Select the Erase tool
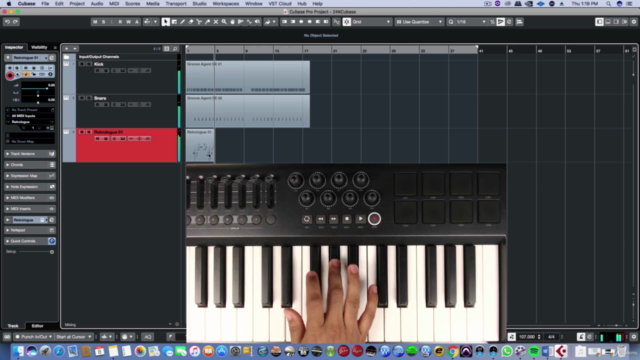 pyautogui.click(x=191, y=22)
